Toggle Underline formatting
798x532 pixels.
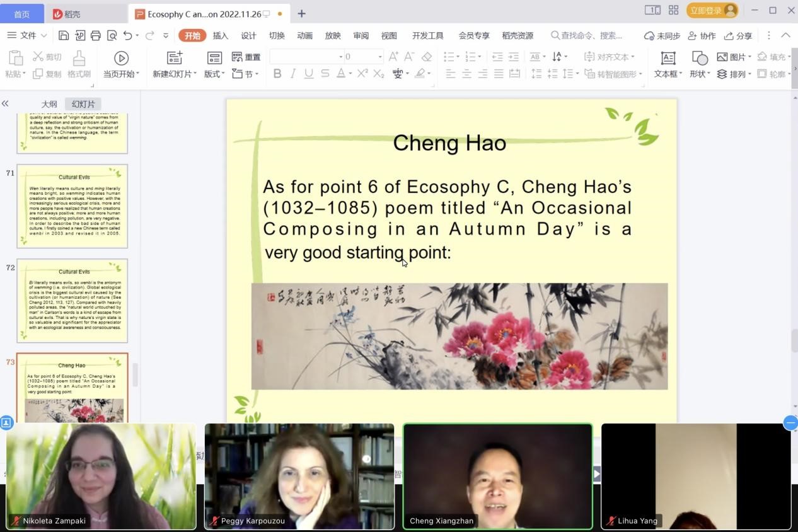(x=308, y=74)
